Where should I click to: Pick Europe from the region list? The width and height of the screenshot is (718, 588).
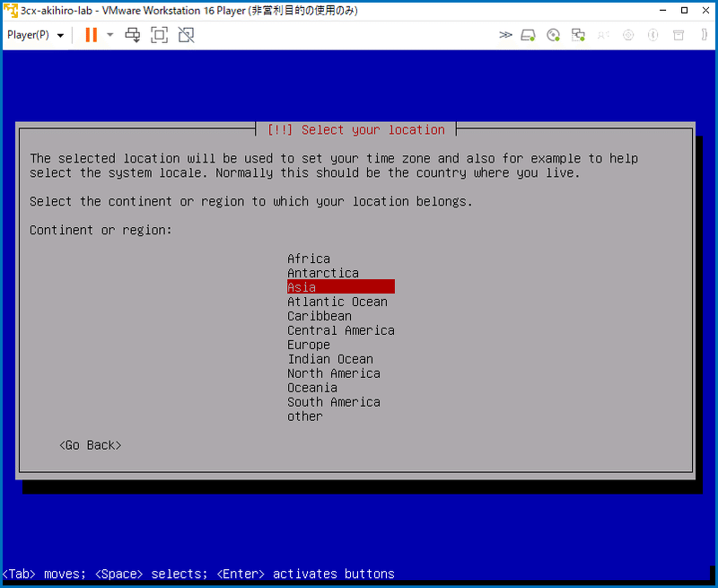[309, 345]
